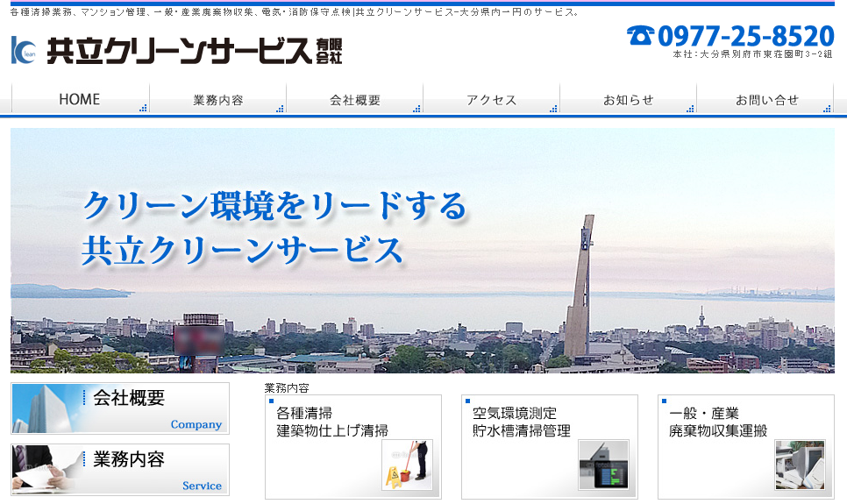Open 各種清掃 建築物仕上げ清掃 service card
This screenshot has width=847, height=504.
353,447
